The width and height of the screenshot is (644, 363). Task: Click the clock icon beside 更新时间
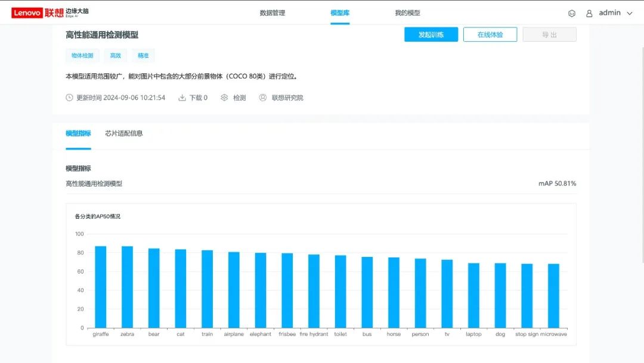tap(69, 97)
